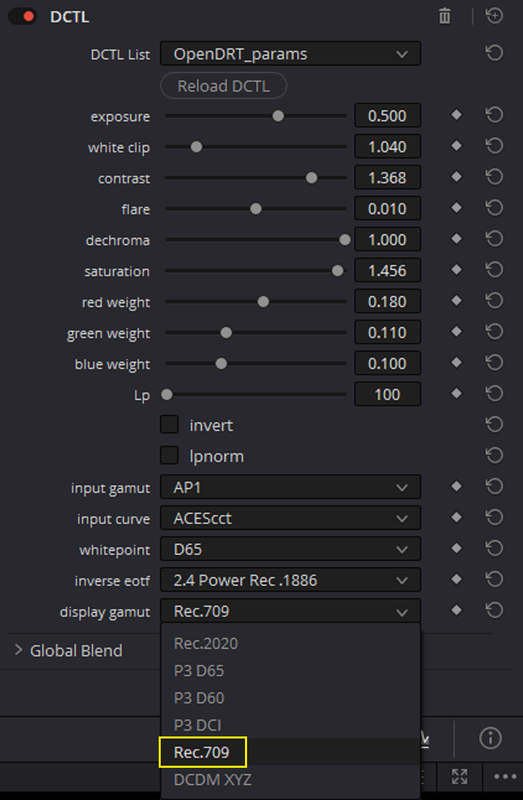
Task: Click the expand-viewer arrows icon
Action: click(x=460, y=777)
